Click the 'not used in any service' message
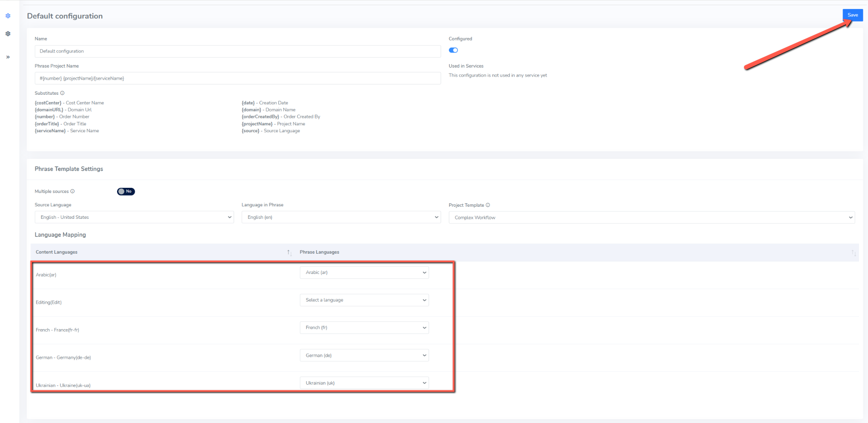868x423 pixels. 498,75
